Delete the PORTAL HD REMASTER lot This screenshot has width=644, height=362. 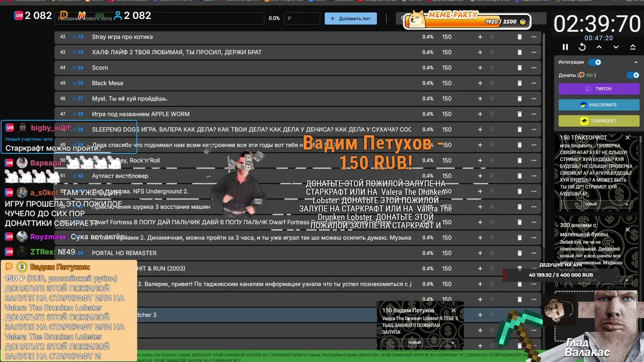point(520,253)
